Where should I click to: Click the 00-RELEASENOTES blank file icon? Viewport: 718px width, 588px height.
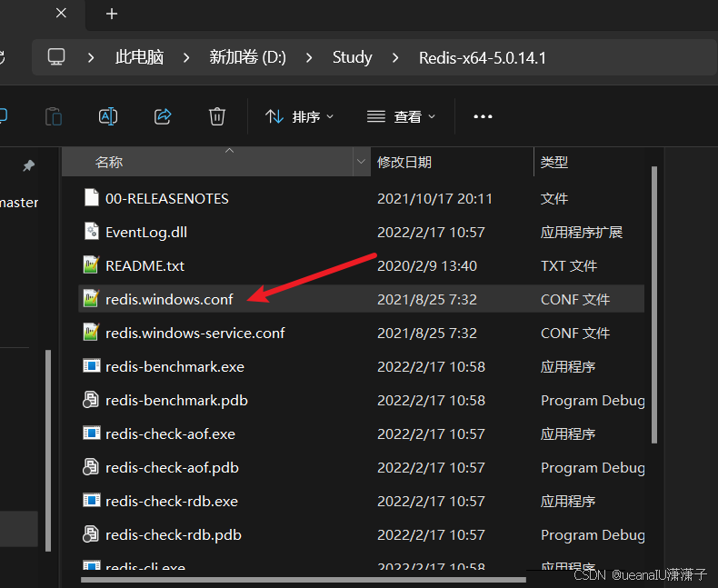tap(92, 198)
